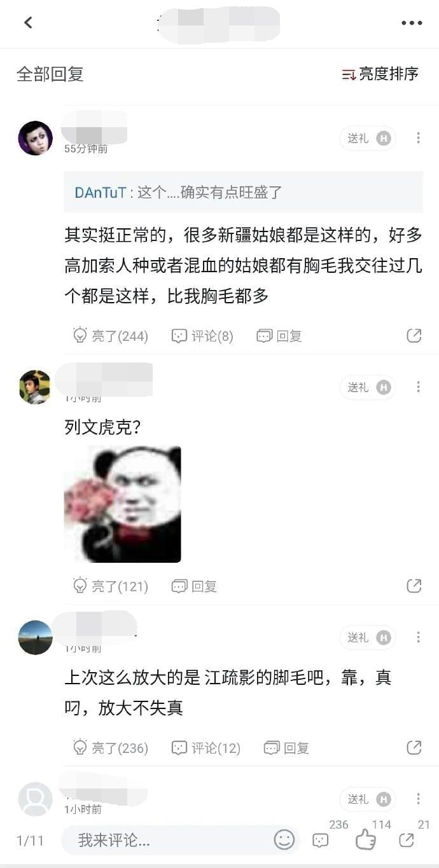Open 评论(8) on the first reply
Screen dimensions: 439x868
[203, 336]
